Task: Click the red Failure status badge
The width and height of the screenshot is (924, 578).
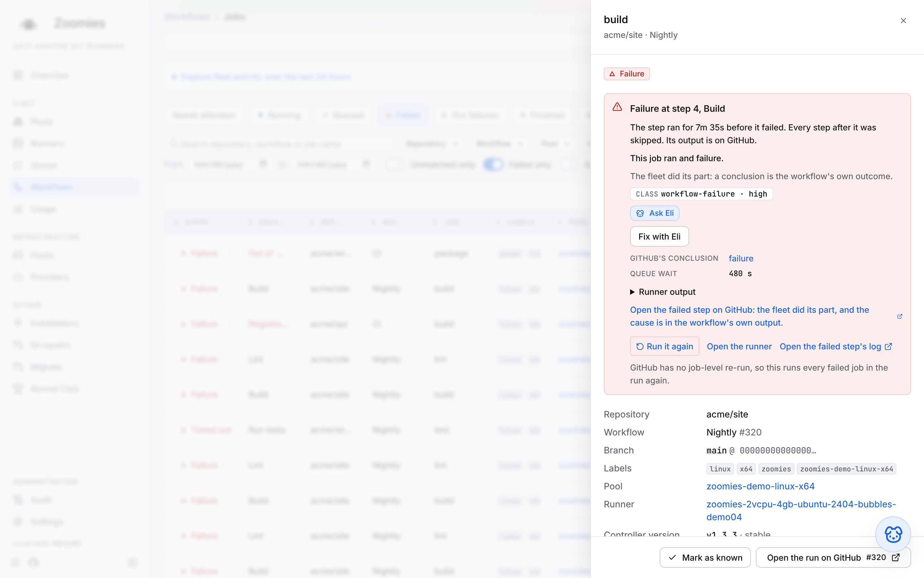Action: [627, 74]
